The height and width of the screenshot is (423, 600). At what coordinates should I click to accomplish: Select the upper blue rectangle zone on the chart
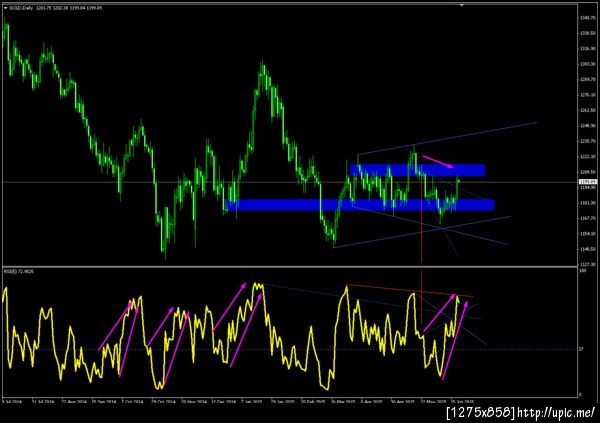(417, 170)
